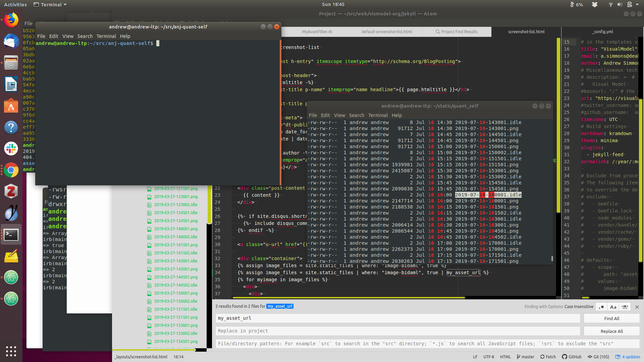The width and height of the screenshot is (644, 362).
Task: Switch to the Project Find Results tab
Action: click(456, 32)
